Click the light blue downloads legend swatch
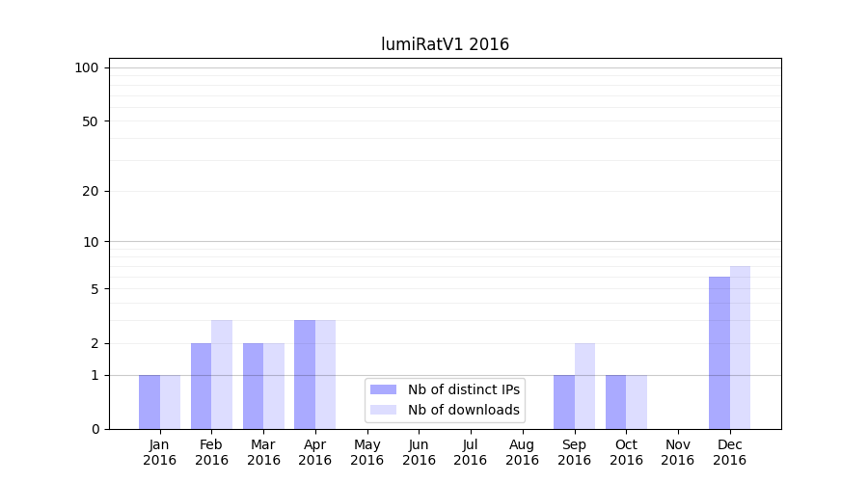Screen dimensions: 868x482 pos(383,410)
